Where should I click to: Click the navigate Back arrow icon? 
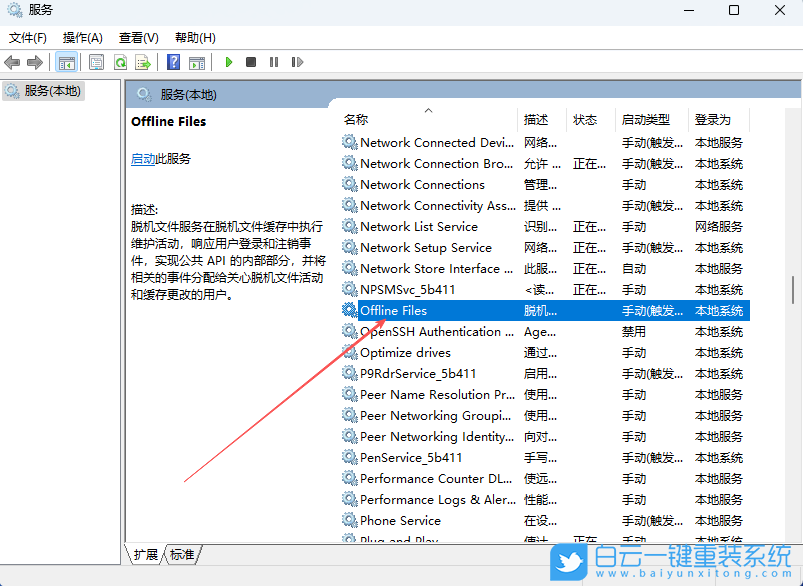(12, 62)
